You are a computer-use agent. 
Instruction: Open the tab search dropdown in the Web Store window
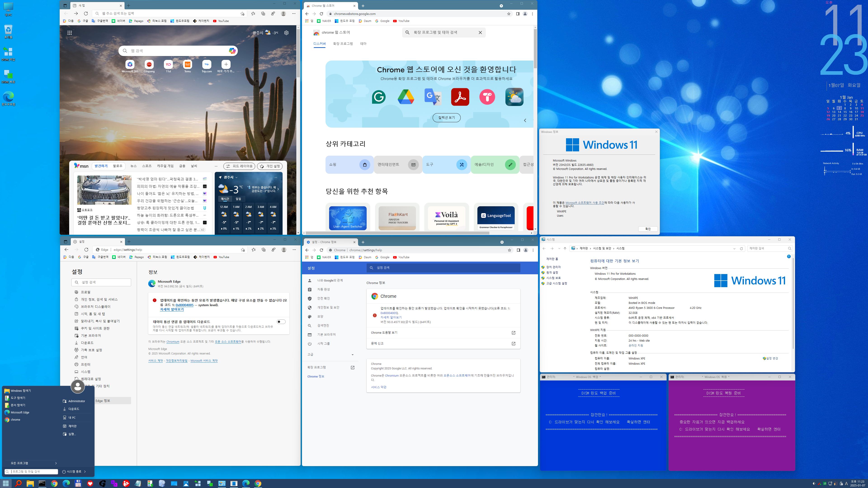501,6
